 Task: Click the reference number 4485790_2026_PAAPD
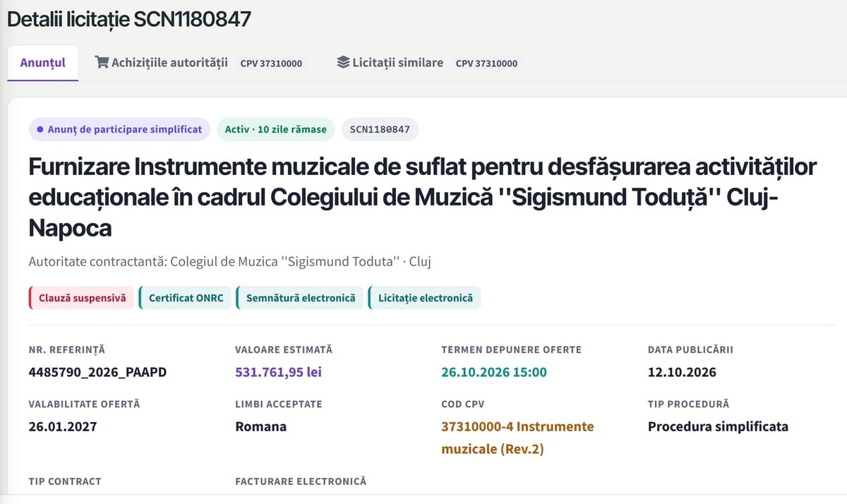pos(97,372)
